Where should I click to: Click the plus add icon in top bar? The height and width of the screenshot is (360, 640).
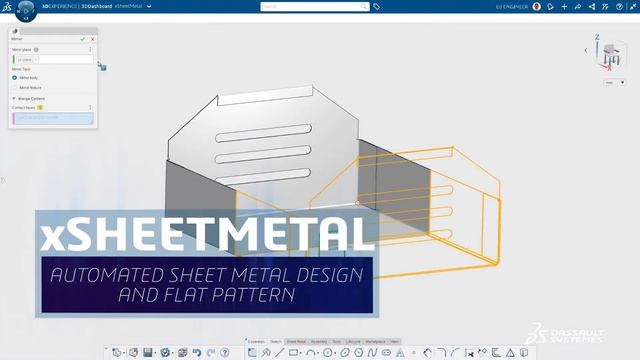pos(564,7)
